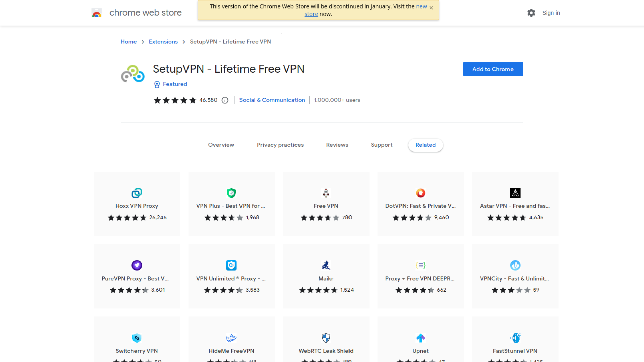Screen dimensions: 644x362
Task: Click the Hoxx VPN Proxy icon
Action: (x=137, y=193)
